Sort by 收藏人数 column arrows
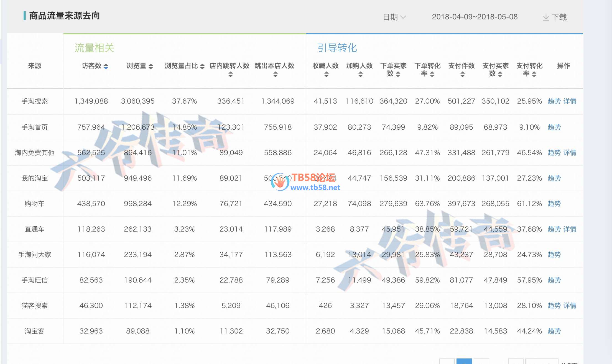 (x=327, y=74)
